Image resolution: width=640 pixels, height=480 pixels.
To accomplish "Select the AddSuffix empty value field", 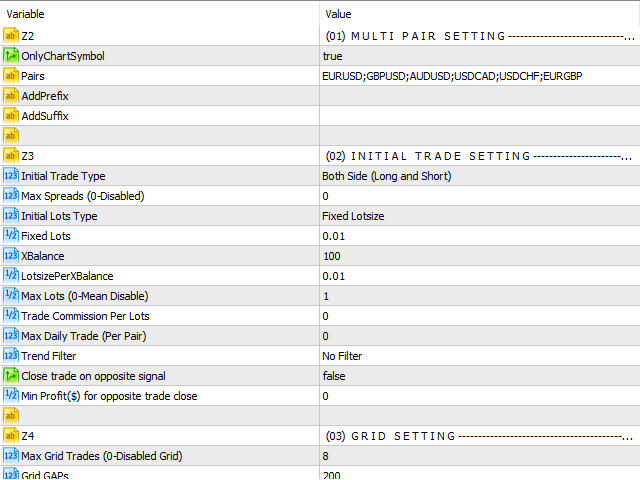I will click(x=478, y=116).
